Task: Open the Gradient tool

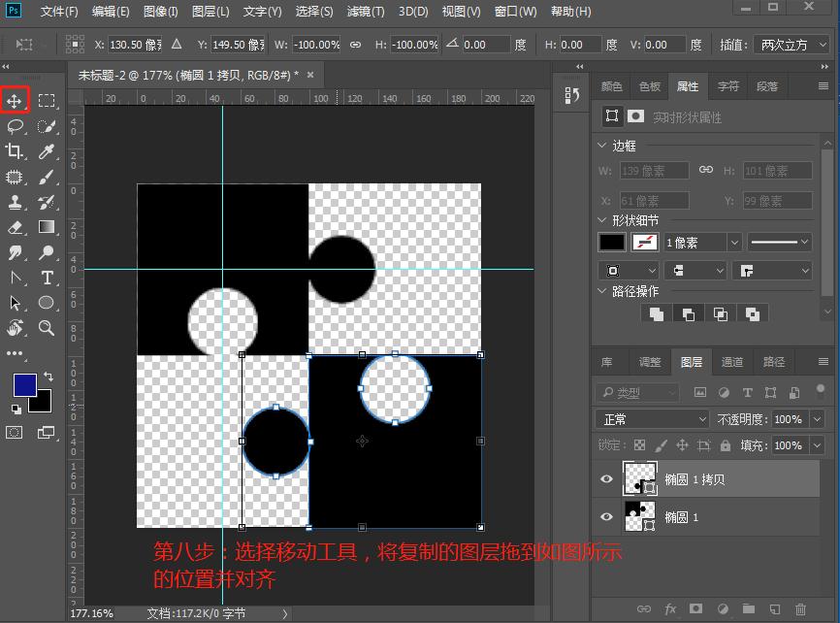Action: coord(47,227)
